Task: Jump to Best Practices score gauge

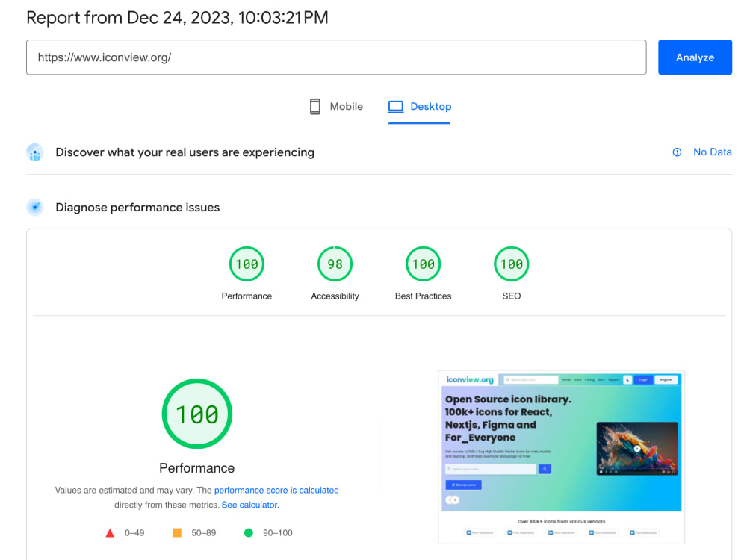Action: 423,264
